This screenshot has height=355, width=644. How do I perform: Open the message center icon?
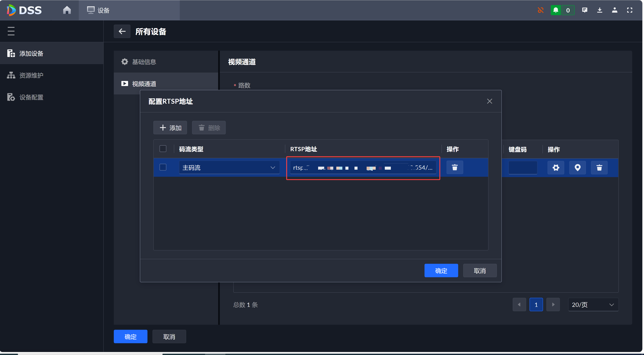point(585,10)
